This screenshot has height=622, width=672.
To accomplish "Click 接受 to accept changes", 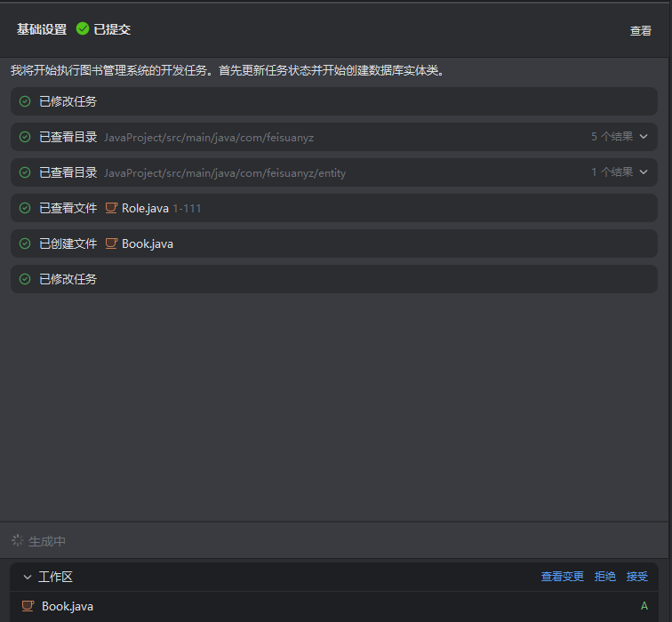I will pos(637,577).
